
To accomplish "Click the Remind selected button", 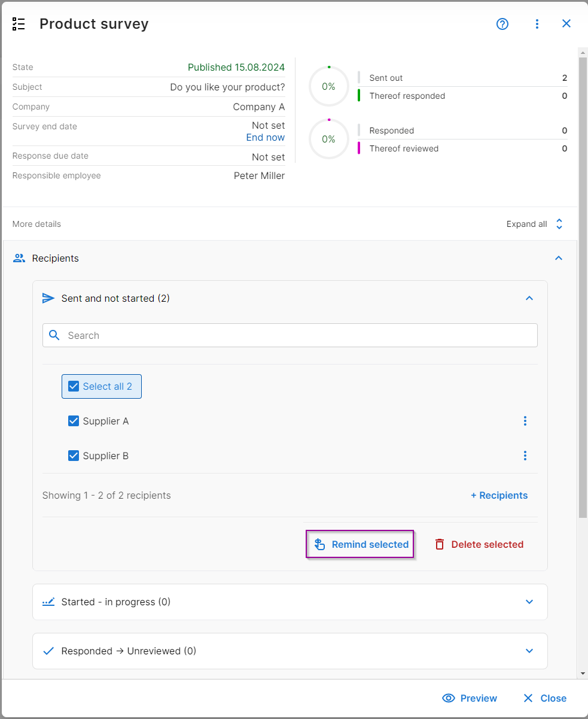I will pyautogui.click(x=360, y=544).
